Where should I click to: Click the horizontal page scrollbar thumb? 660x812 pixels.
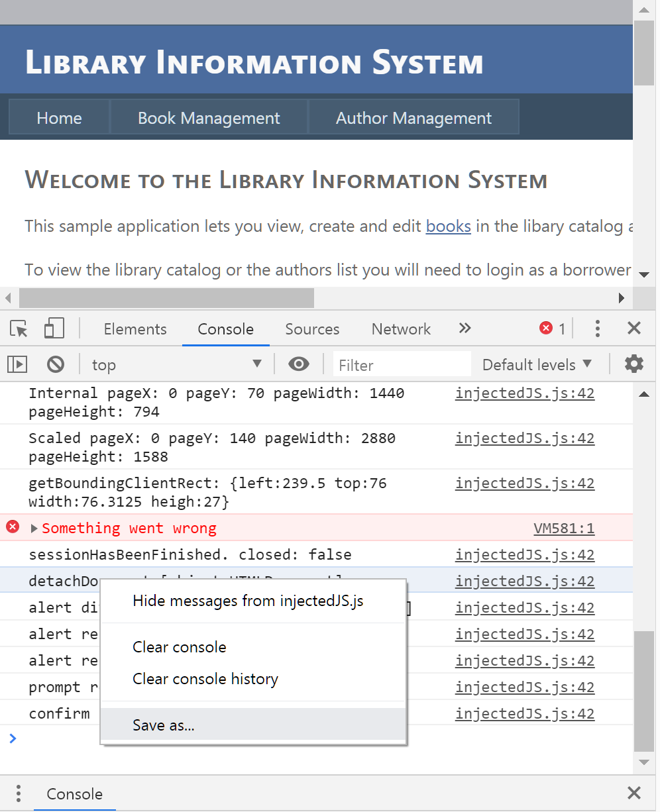pos(166,298)
